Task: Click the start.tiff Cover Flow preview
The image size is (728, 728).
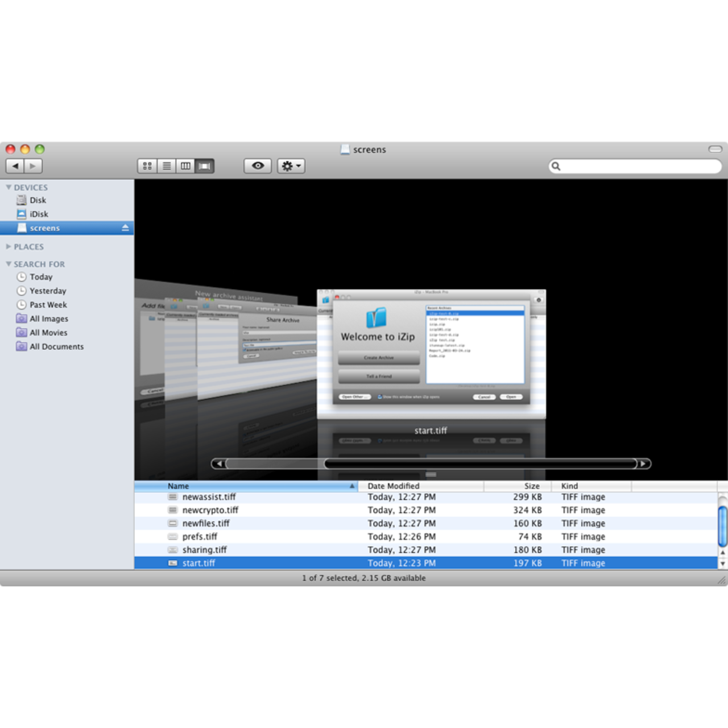Action: pos(431,354)
